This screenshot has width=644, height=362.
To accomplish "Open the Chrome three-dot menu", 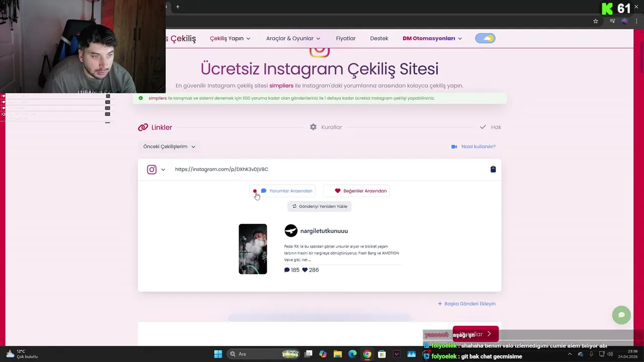I will click(x=637, y=21).
